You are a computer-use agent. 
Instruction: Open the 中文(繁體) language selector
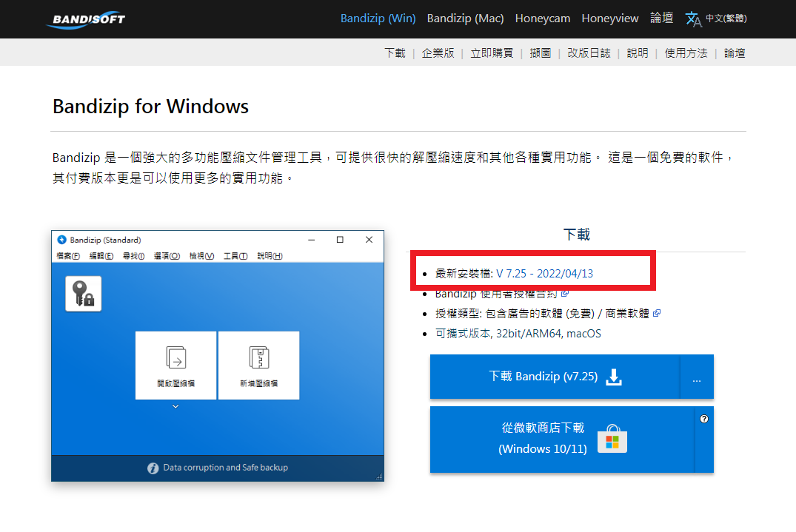pos(726,18)
